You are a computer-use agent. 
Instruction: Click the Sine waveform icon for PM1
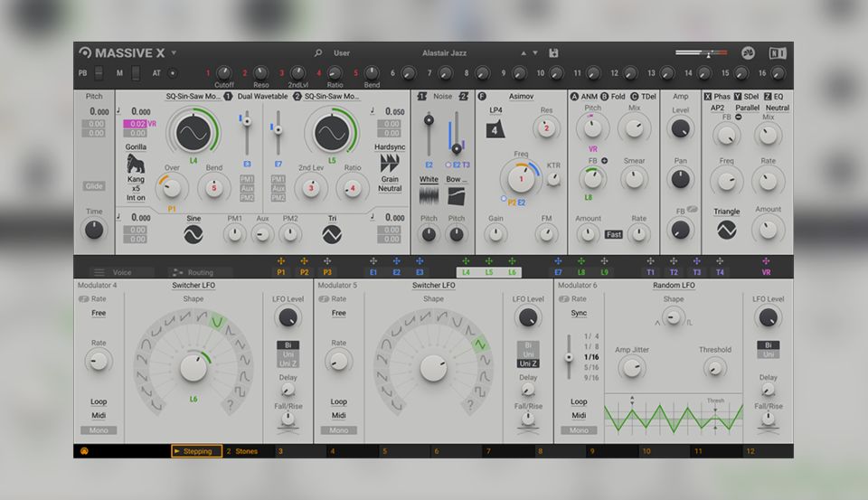[193, 234]
